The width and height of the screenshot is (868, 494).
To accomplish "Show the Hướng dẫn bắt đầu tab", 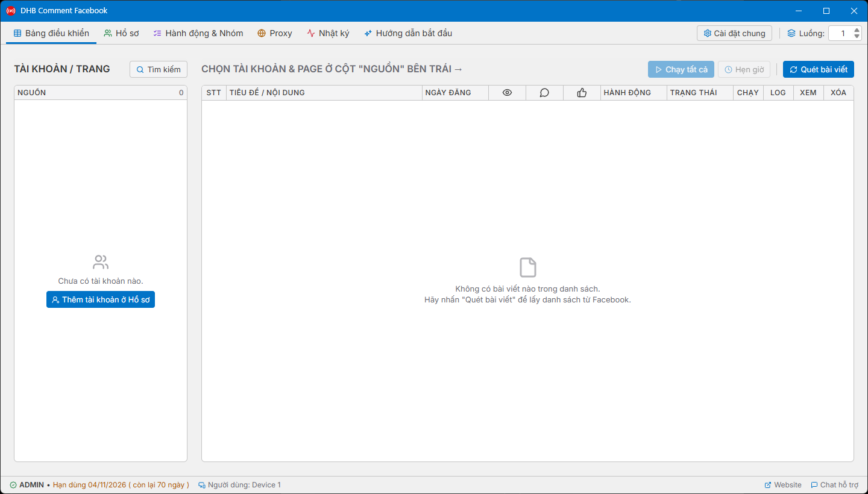I will (x=408, y=33).
